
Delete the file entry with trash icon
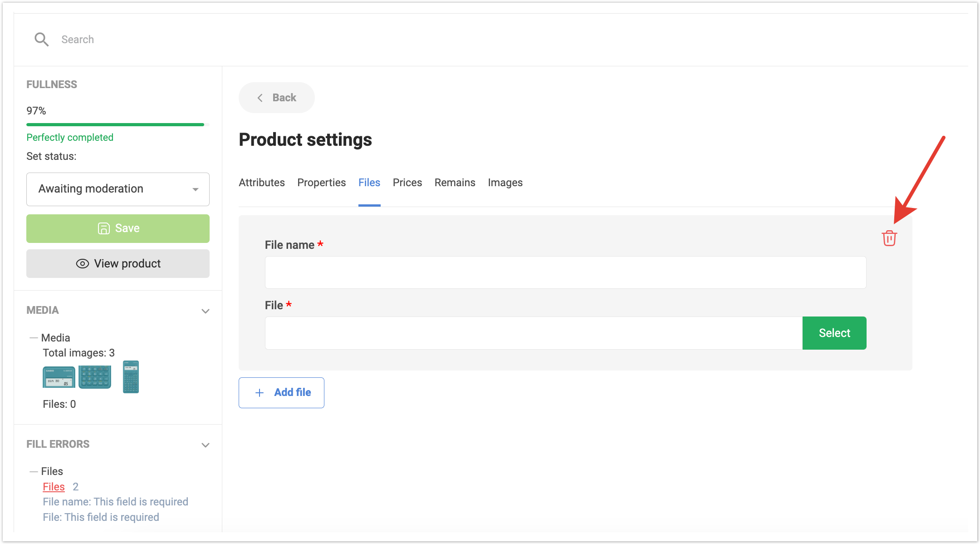[889, 238]
